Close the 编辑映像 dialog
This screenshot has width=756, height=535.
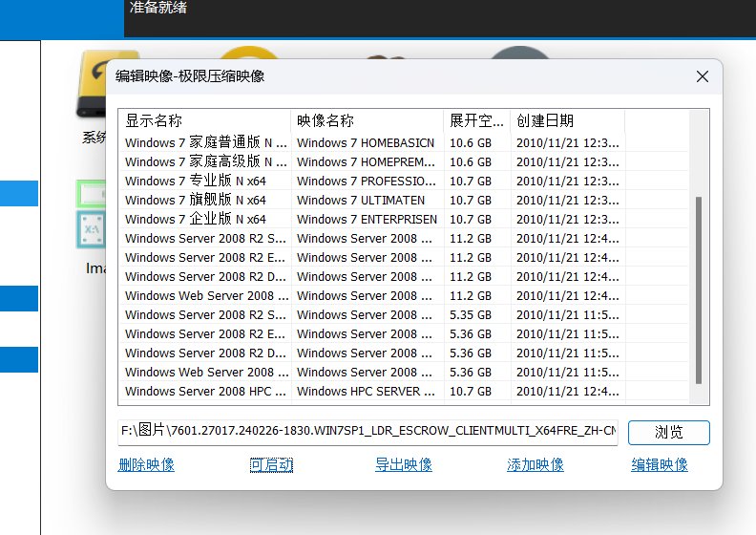[x=703, y=76]
